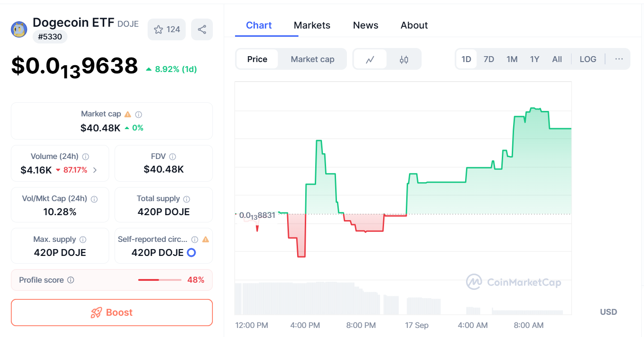Open the Market cap info tooltip icon

139,115
